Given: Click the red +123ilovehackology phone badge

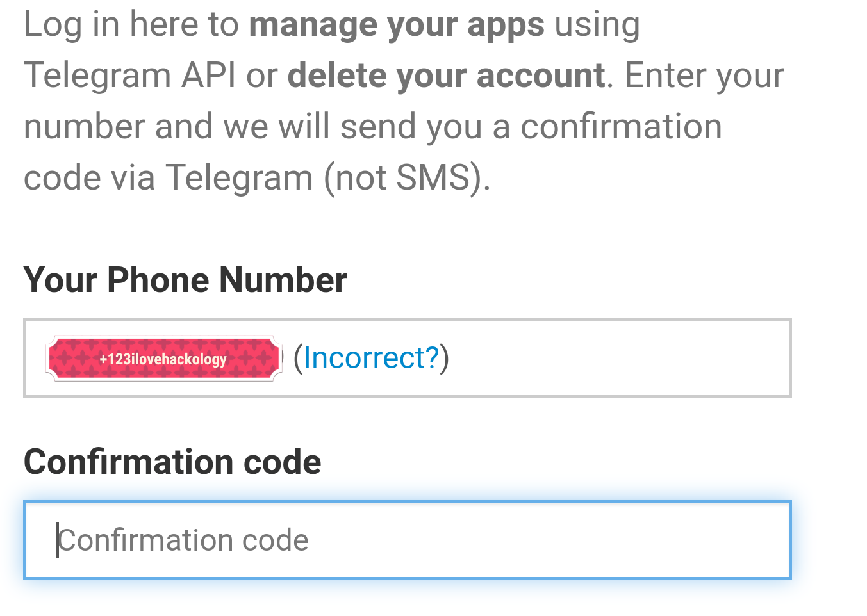Looking at the screenshot, I should pos(163,359).
